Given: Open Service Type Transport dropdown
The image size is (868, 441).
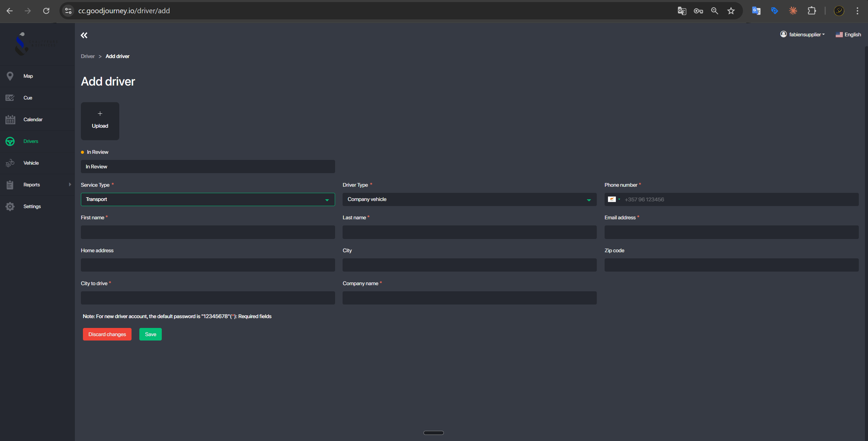Looking at the screenshot, I should pyautogui.click(x=208, y=199).
